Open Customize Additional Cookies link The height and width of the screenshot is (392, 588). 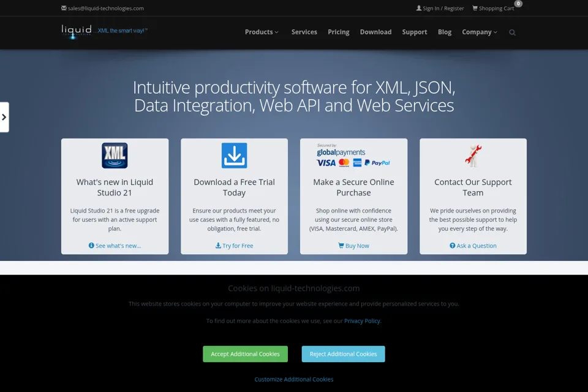pyautogui.click(x=294, y=379)
